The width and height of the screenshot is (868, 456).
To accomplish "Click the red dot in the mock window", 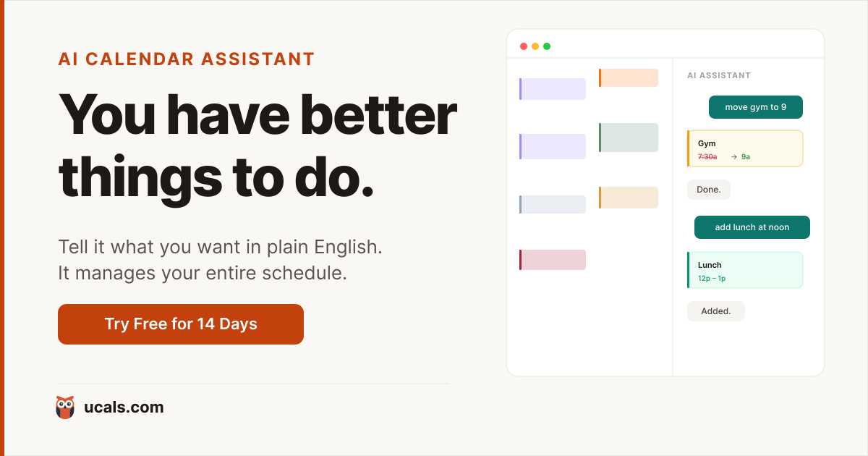I will pos(524,46).
